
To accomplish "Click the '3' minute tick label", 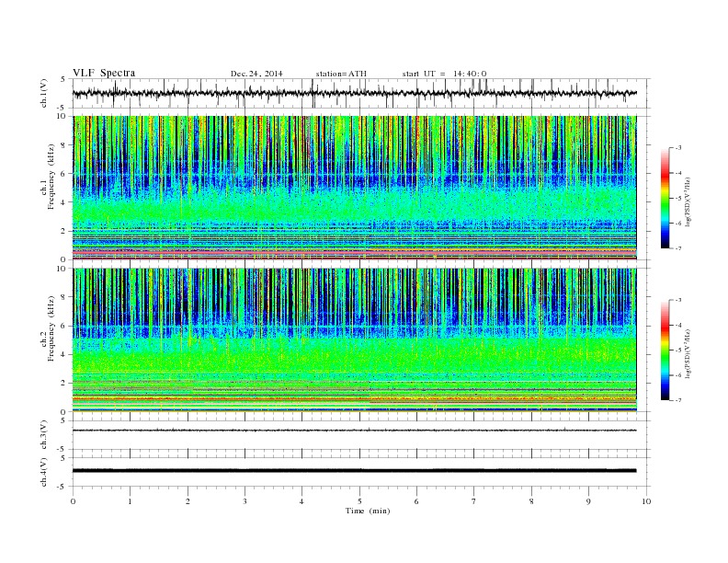I will tap(245, 501).
